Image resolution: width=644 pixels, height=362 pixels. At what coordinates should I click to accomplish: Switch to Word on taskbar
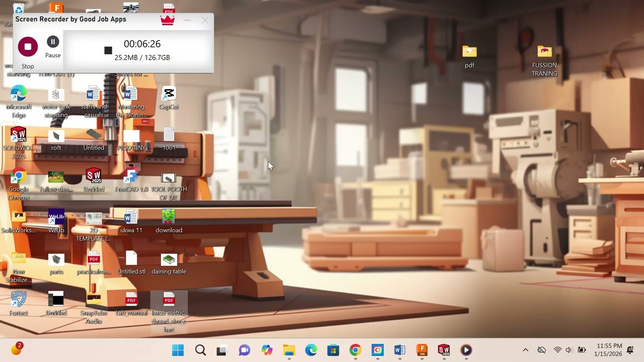click(399, 350)
